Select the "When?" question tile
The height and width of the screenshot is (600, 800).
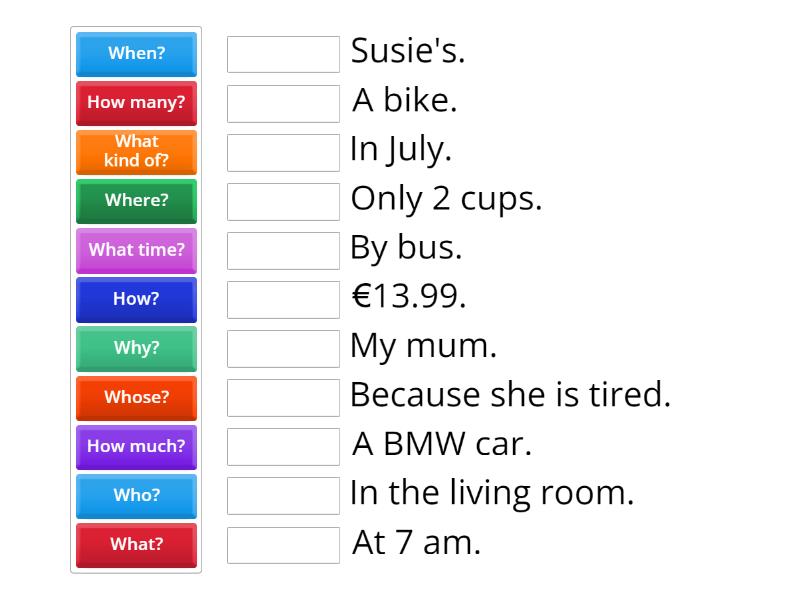(x=136, y=54)
